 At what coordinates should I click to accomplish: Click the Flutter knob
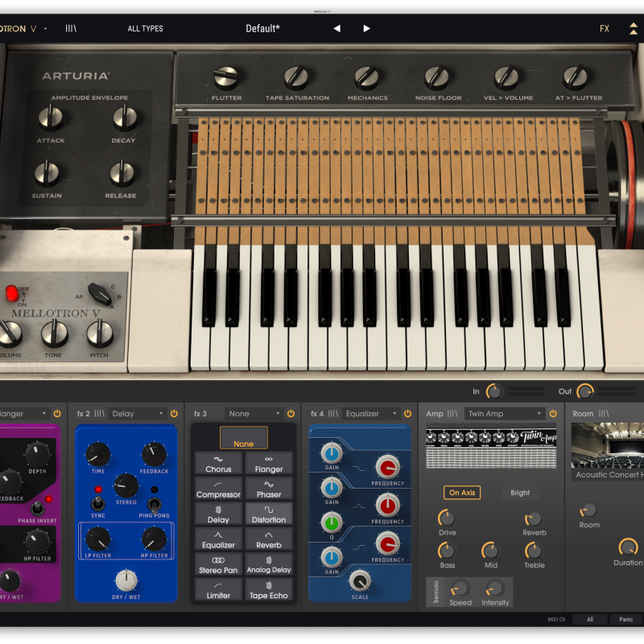click(x=226, y=77)
